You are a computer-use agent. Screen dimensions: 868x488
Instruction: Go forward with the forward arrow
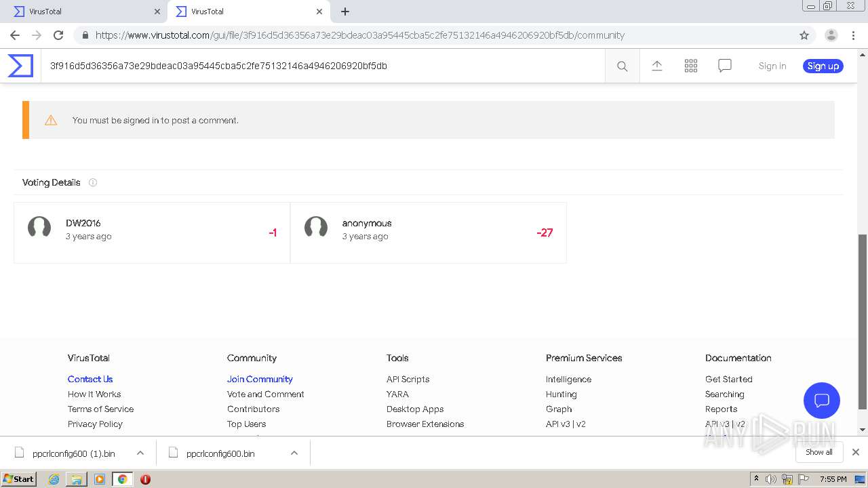37,35
